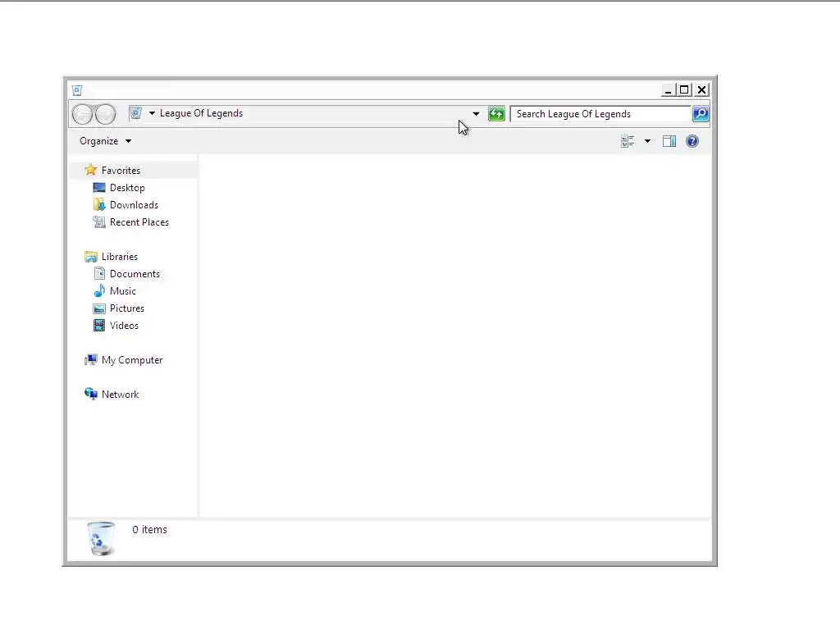Click the League Of Legends breadcrumb text
840x630 pixels.
coord(201,113)
